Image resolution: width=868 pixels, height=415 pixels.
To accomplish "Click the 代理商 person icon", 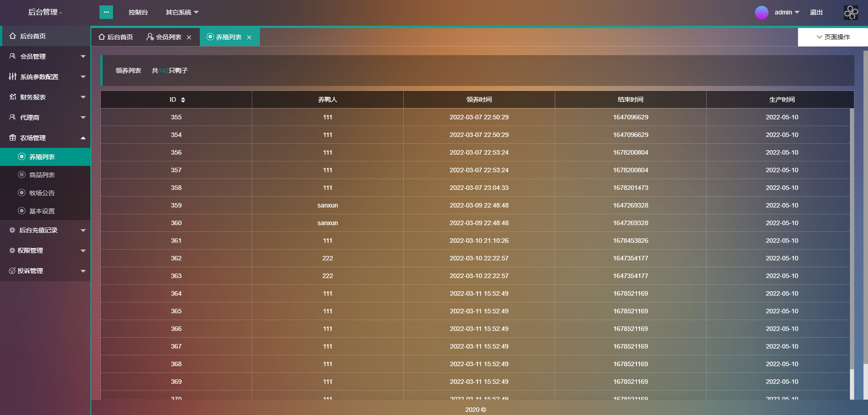I will [x=13, y=117].
